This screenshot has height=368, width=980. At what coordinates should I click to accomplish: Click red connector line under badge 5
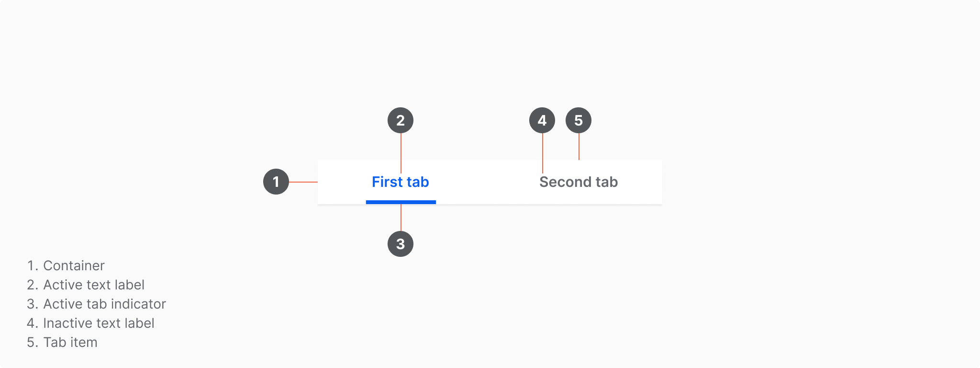click(x=579, y=147)
